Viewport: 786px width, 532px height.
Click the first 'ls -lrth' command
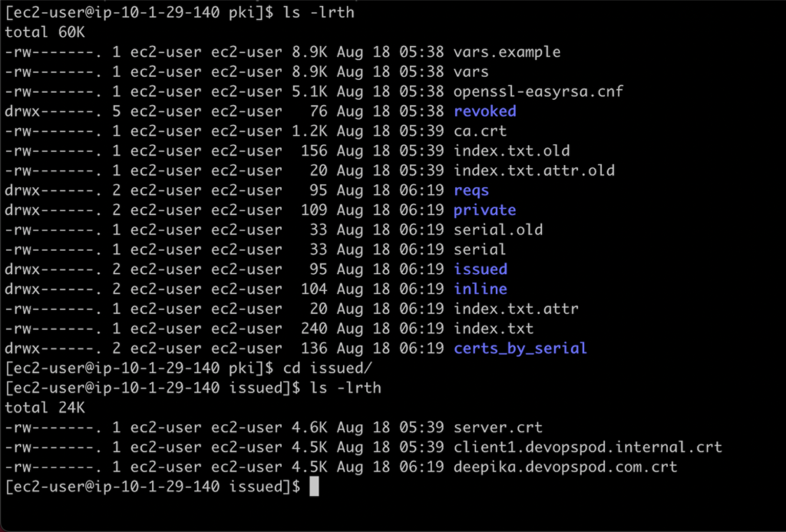[x=319, y=12]
